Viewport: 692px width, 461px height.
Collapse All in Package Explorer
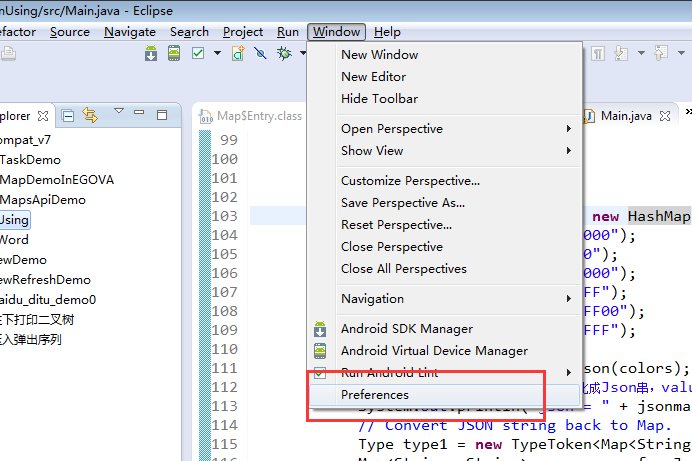(68, 116)
